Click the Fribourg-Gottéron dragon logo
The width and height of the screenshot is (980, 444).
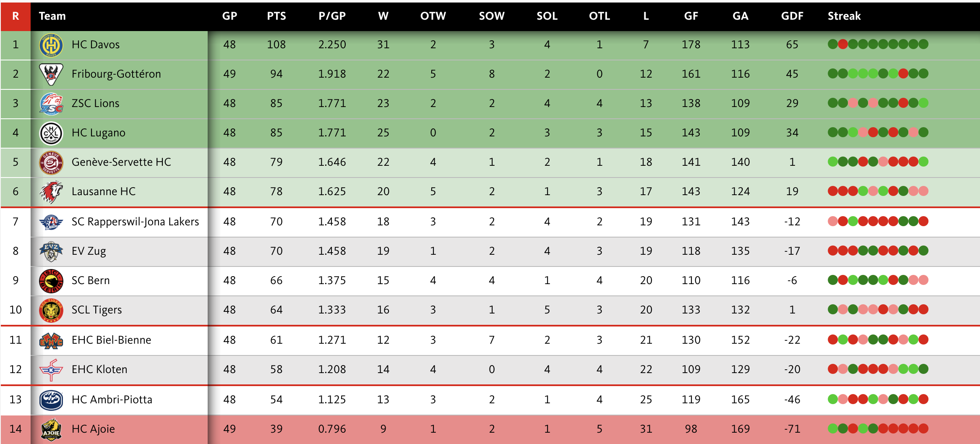(51, 74)
